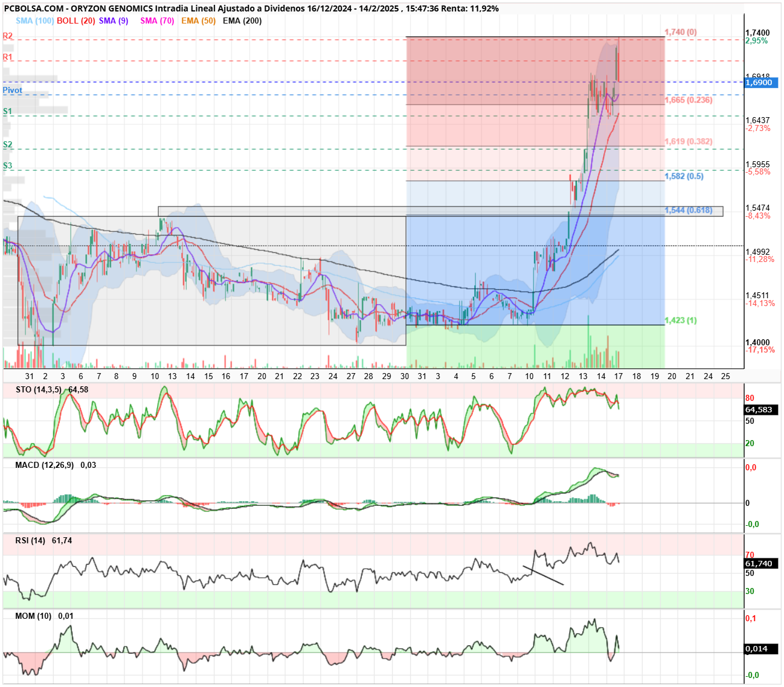Click the S1 support level label
Viewport: 784px width, 687px height.
(8, 111)
